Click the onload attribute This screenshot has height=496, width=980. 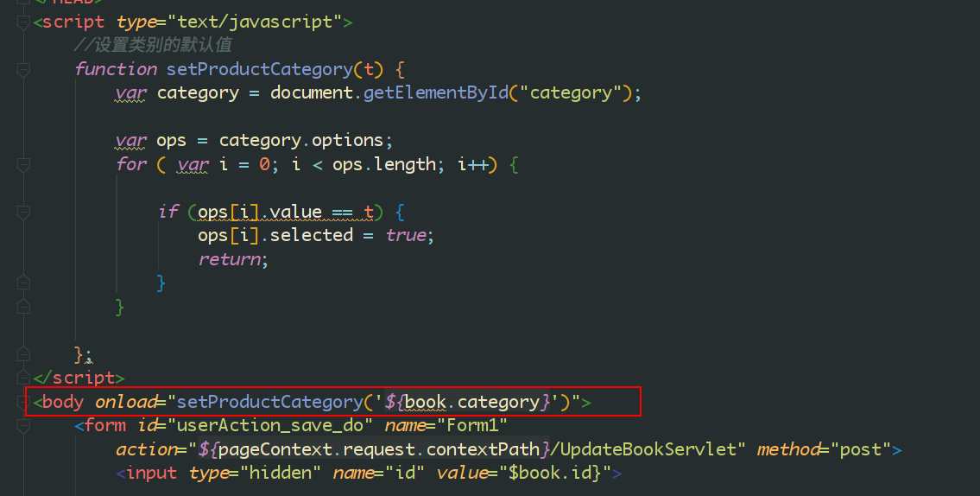tap(125, 402)
